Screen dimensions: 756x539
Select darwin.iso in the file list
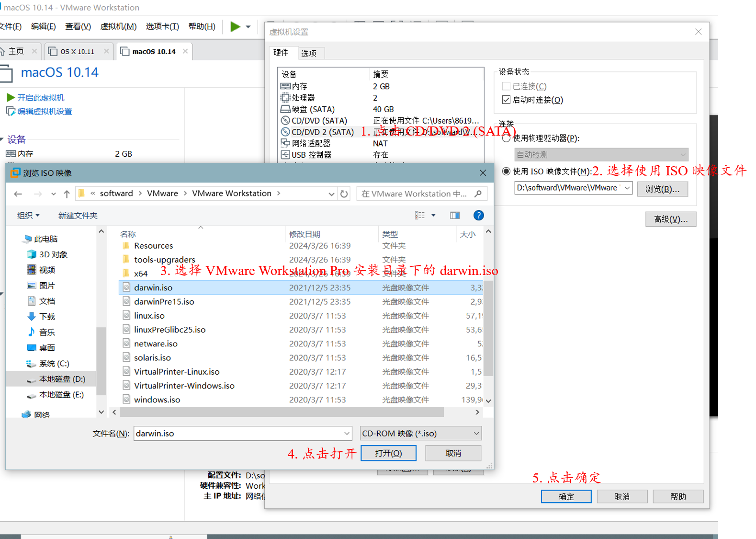tap(301, 287)
